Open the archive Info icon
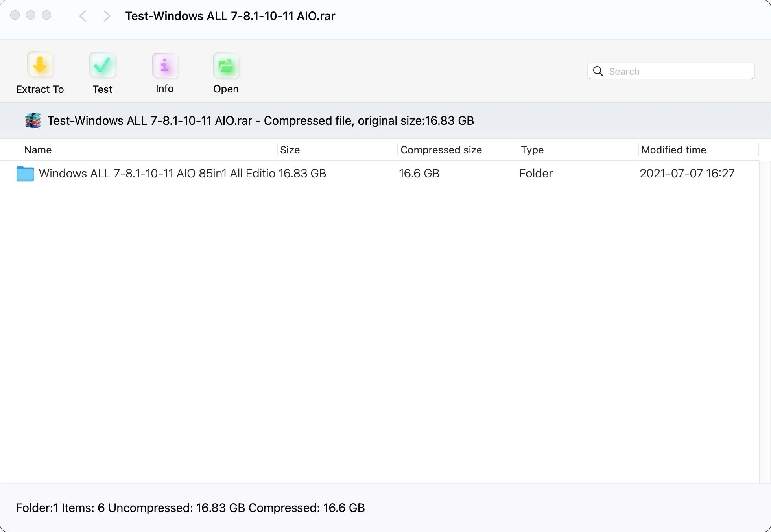The width and height of the screenshot is (771, 532). [165, 65]
